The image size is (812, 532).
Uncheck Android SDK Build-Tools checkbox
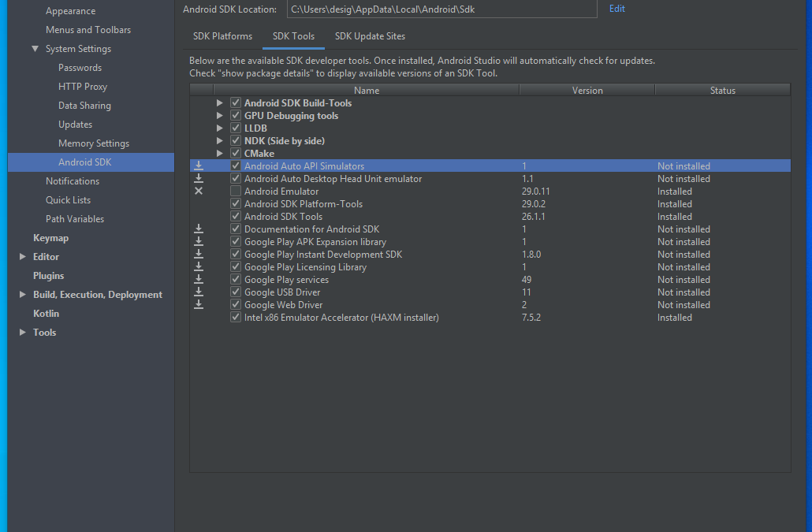click(x=236, y=102)
